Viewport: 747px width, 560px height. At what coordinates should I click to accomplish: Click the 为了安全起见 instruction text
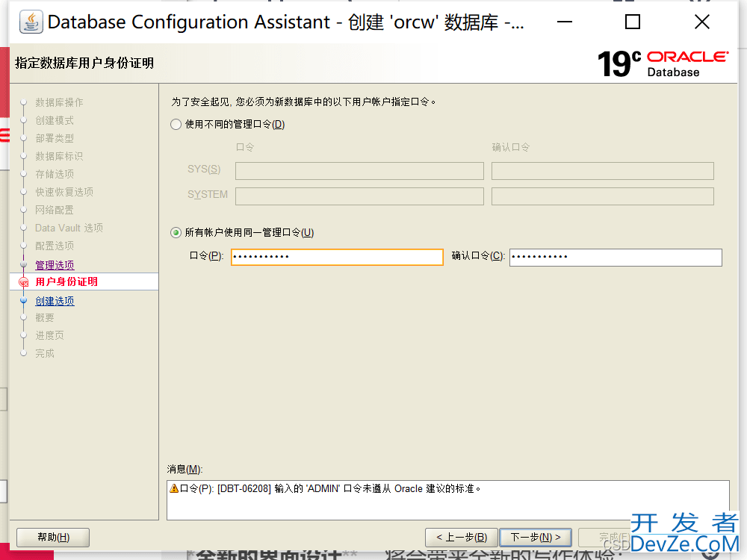tap(303, 102)
